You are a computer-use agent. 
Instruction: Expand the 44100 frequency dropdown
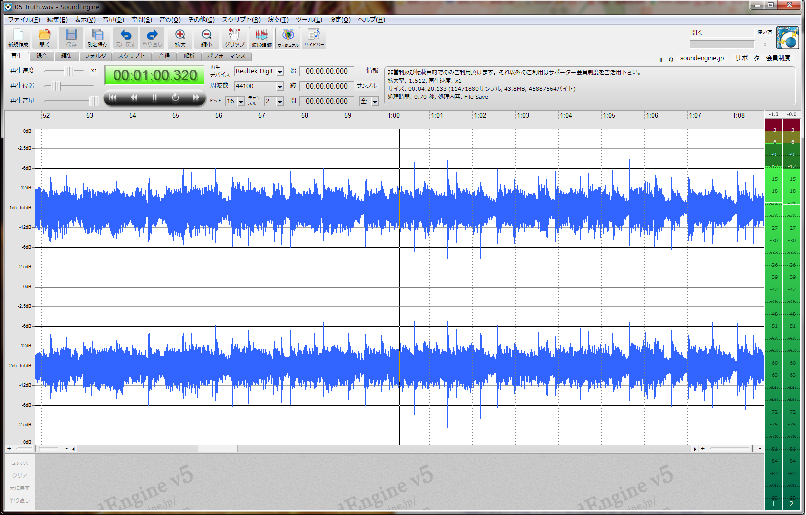280,86
